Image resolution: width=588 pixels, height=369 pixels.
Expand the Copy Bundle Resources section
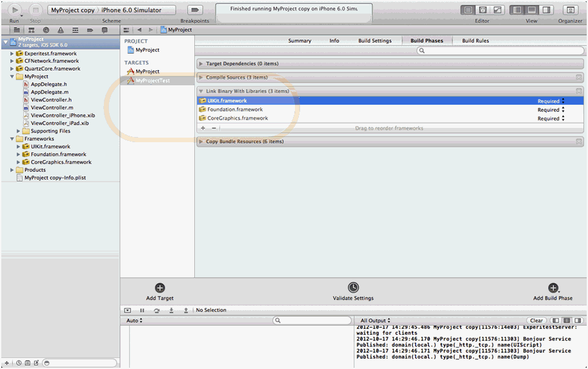(x=201, y=142)
